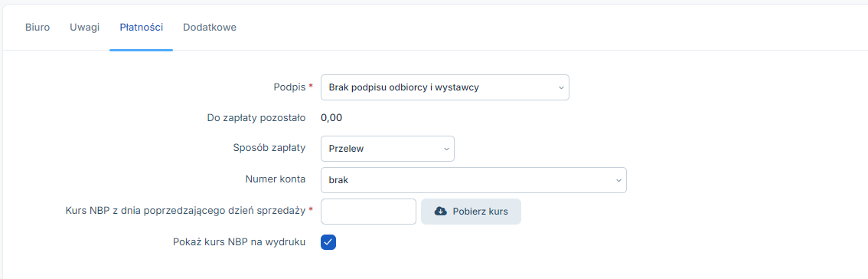Click the Pobierz kurs button

pos(471,212)
